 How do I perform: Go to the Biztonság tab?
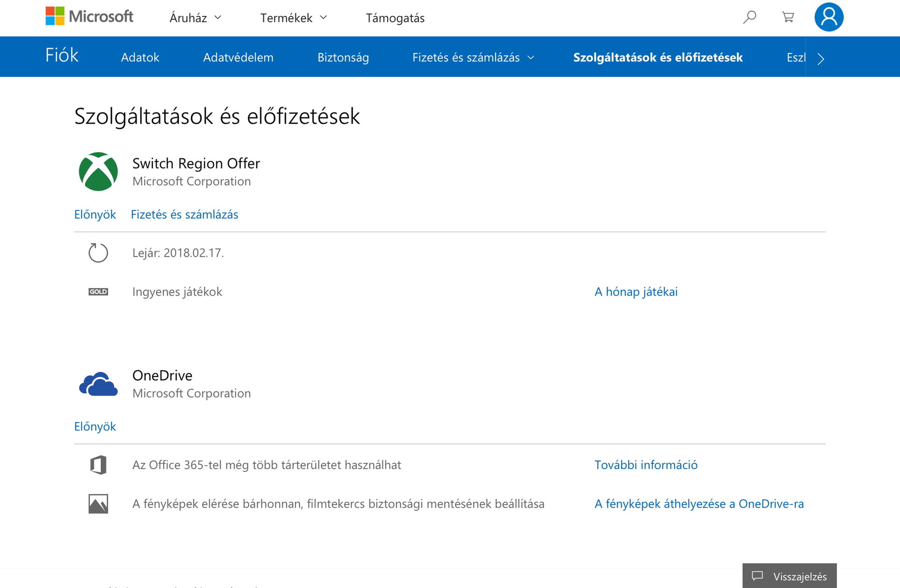343,58
